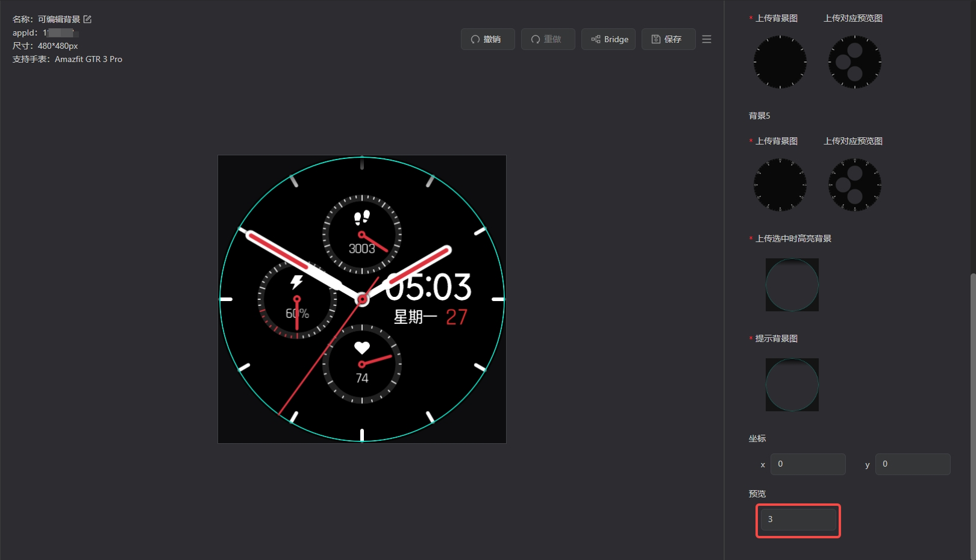The height and width of the screenshot is (560, 976).
Task: Click the x coordinate input field
Action: 808,464
